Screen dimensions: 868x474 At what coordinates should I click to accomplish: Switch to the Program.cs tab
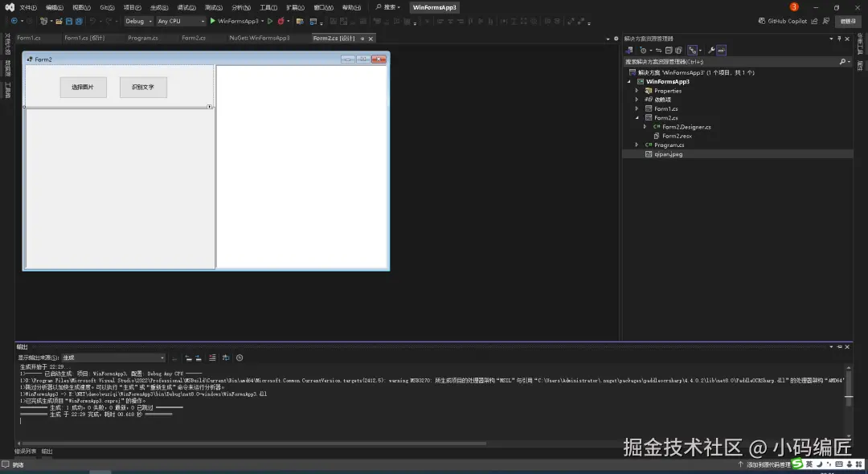[143, 39]
